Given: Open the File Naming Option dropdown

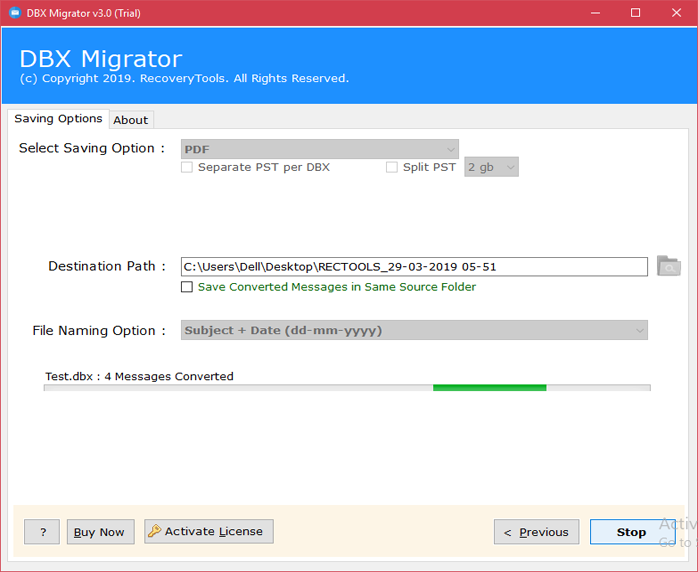Looking at the screenshot, I should click(414, 330).
